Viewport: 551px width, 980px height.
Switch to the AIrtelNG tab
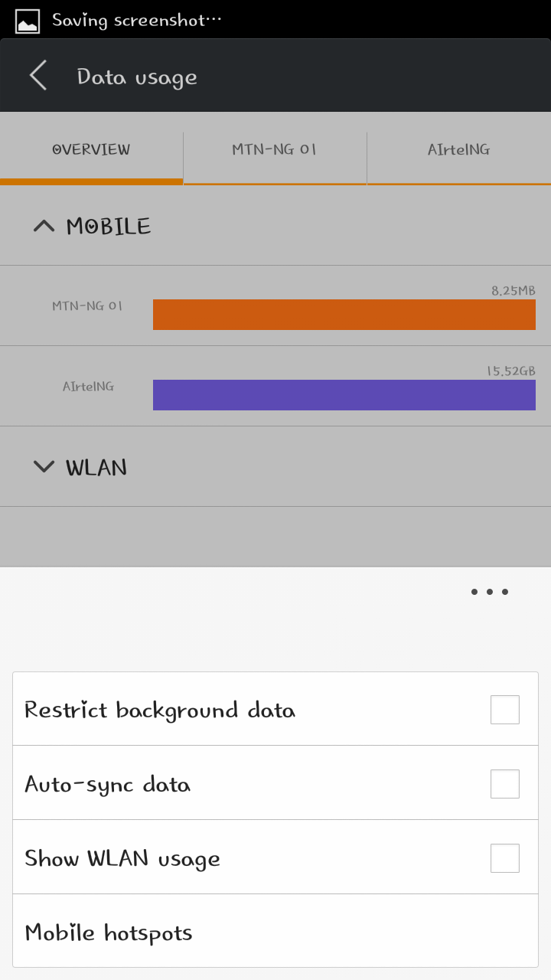tap(458, 149)
